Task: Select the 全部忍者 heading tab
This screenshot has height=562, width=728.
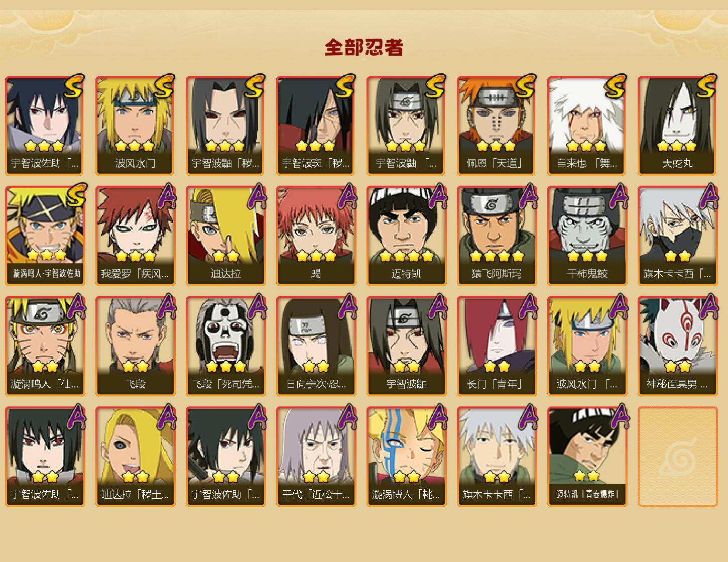Action: pyautogui.click(x=363, y=48)
